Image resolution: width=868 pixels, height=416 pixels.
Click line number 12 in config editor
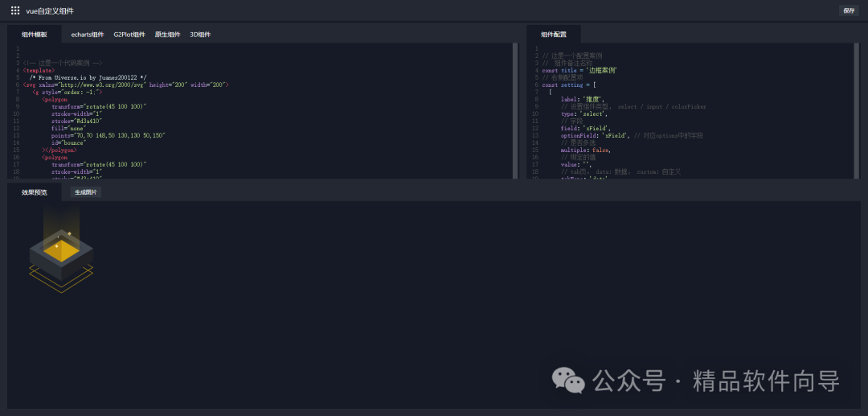tap(536, 128)
